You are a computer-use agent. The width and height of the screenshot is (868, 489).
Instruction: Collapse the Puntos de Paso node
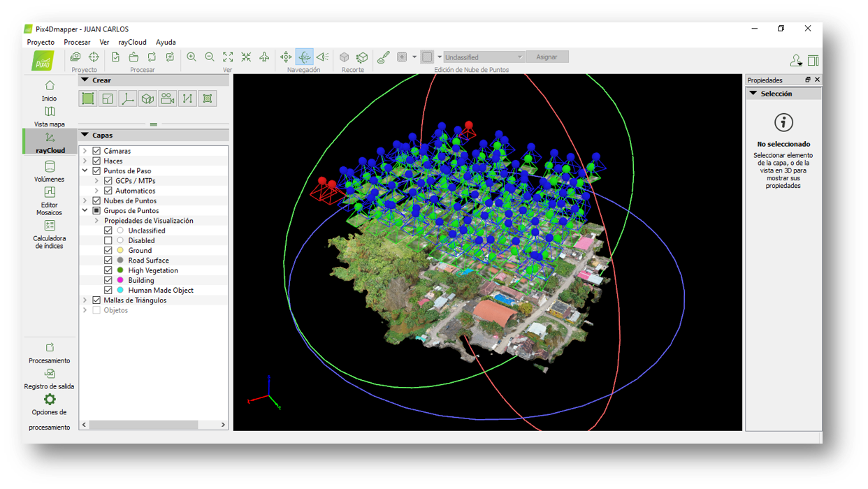click(85, 170)
